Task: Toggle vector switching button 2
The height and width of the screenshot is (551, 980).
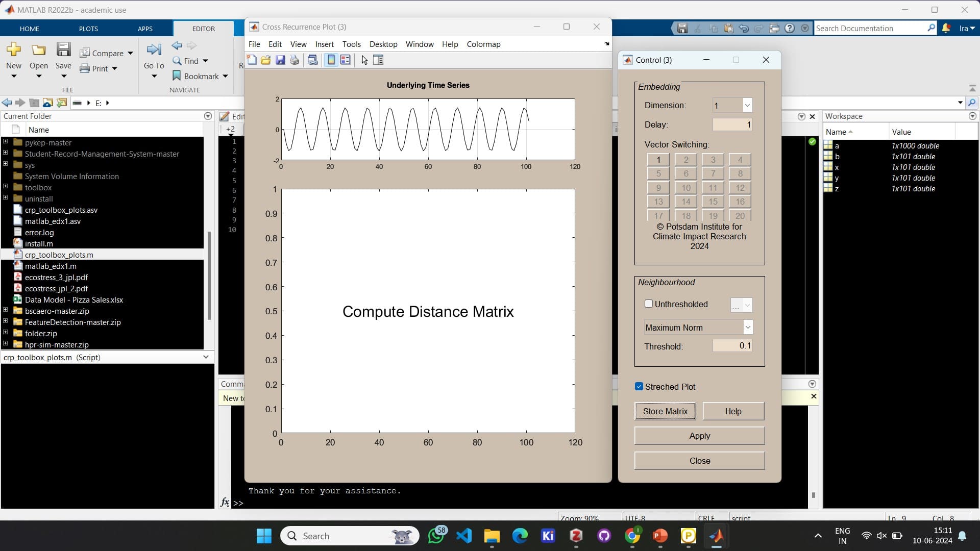Action: [686, 160]
